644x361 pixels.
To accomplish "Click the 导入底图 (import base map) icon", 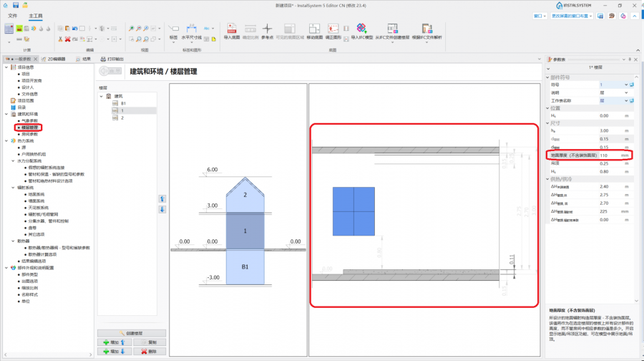I will click(231, 31).
